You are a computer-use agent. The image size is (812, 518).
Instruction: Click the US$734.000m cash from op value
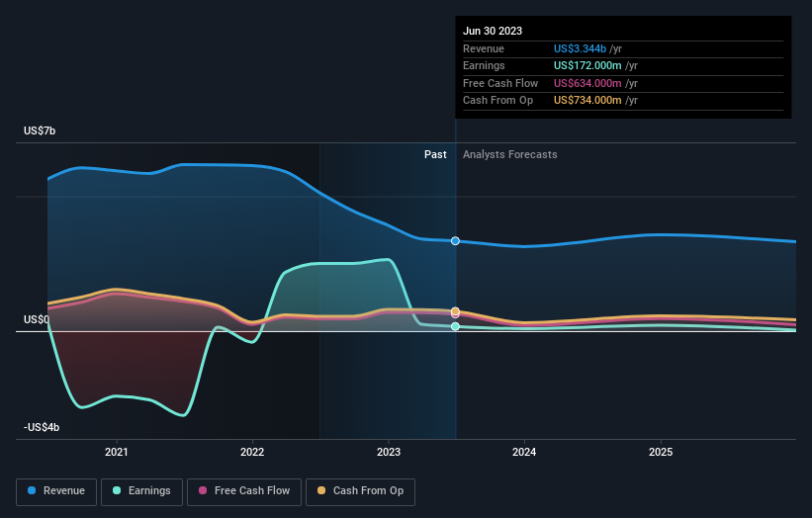[x=587, y=101]
